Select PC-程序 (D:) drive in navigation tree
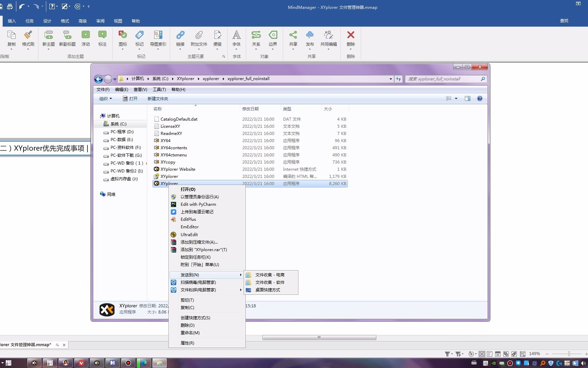Viewport: 588px width, 368px height. coord(122,132)
